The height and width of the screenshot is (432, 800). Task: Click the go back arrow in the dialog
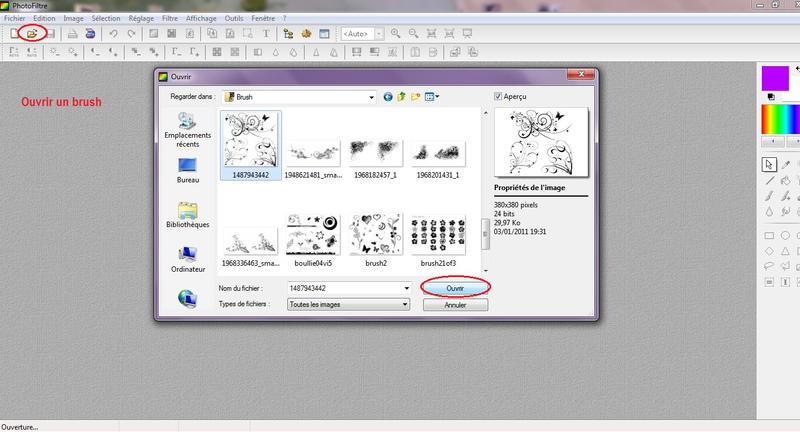[388, 97]
